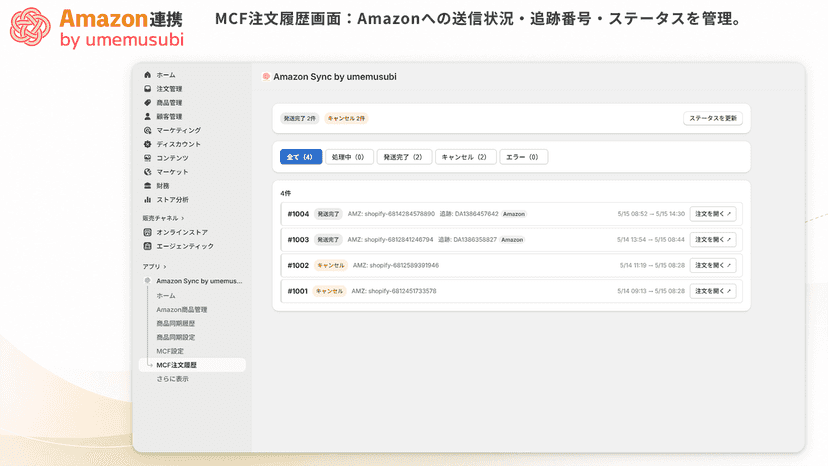Click order number #1002
The height and width of the screenshot is (466, 828).
(x=298, y=265)
